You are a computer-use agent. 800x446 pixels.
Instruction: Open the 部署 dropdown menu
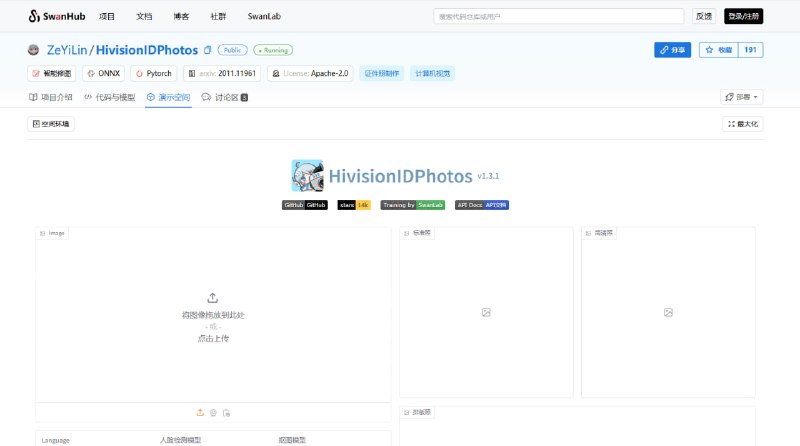click(741, 97)
